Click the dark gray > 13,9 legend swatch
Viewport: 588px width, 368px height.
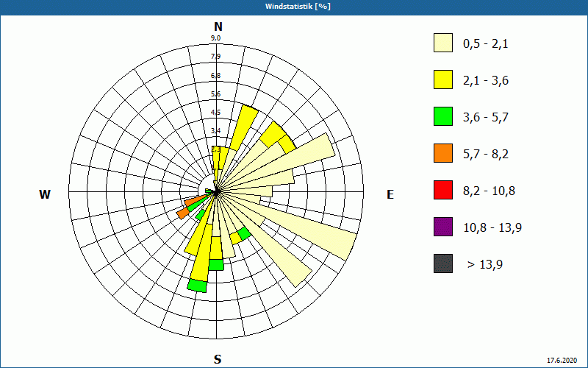click(x=443, y=263)
